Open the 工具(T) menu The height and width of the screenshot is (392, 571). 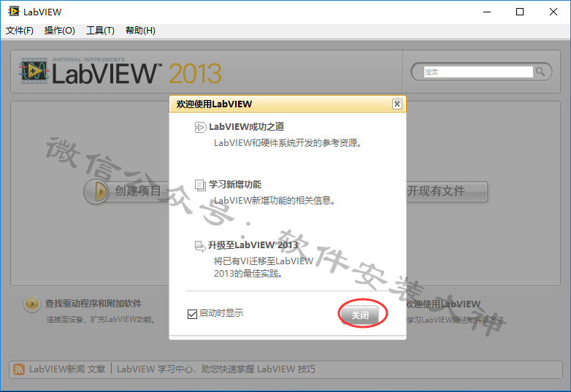[x=100, y=31]
